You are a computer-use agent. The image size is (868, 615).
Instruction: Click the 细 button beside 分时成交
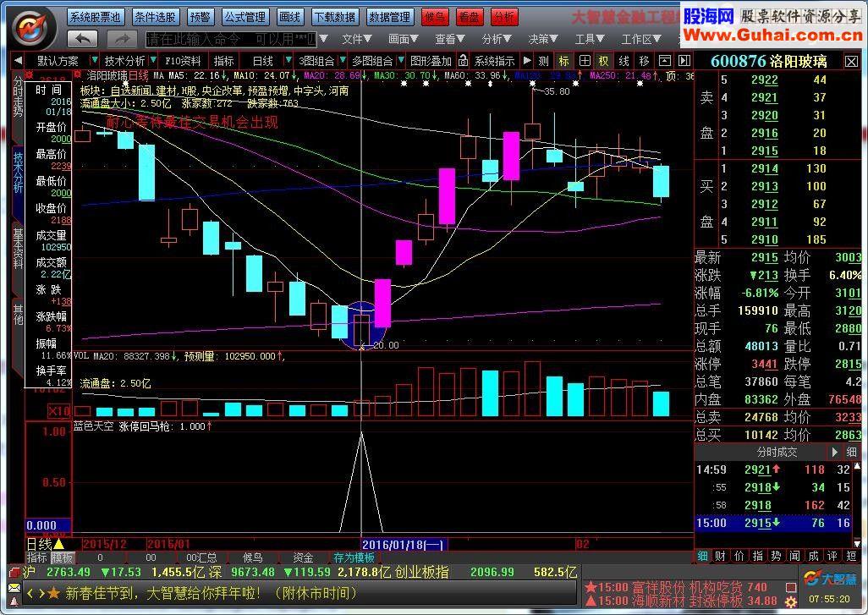851,453
